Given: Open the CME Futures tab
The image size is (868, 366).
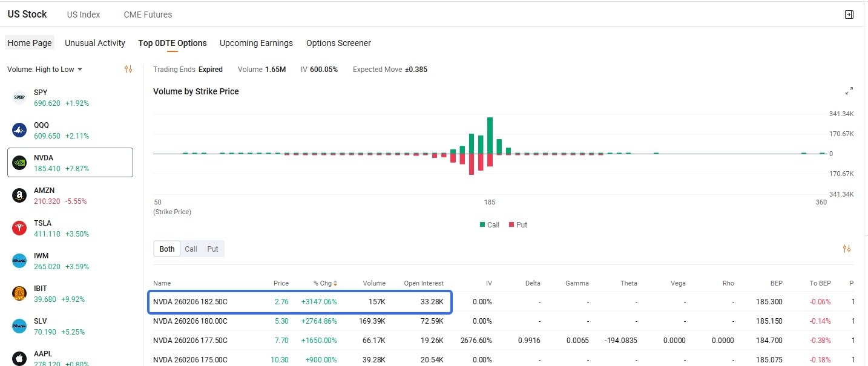Looking at the screenshot, I should click(148, 14).
